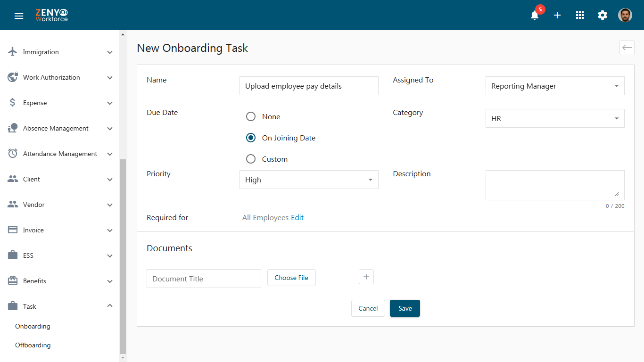The height and width of the screenshot is (362, 644).
Task: Click the Choose File button
Action: coord(291,278)
